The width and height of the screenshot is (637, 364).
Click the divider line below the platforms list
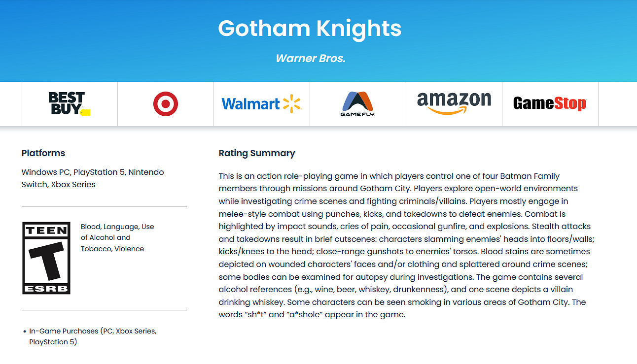tap(104, 206)
